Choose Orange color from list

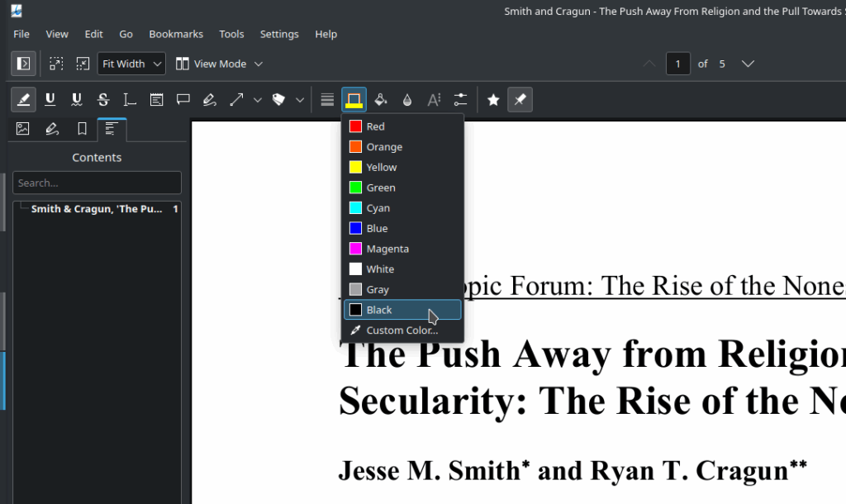[402, 147]
